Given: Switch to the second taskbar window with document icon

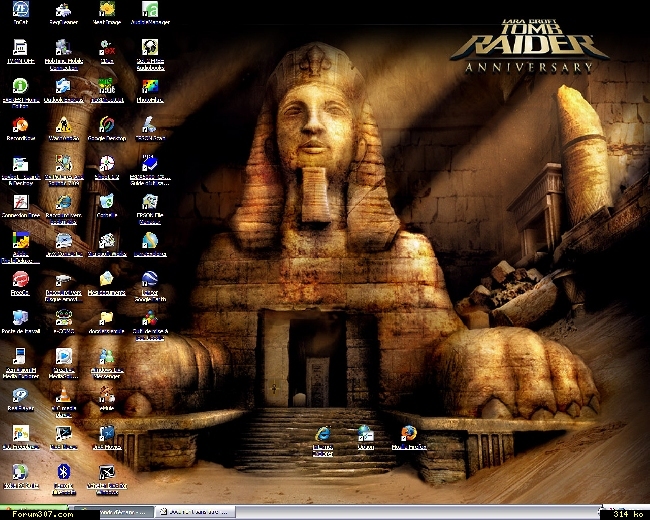Looking at the screenshot, I should click(195, 512).
